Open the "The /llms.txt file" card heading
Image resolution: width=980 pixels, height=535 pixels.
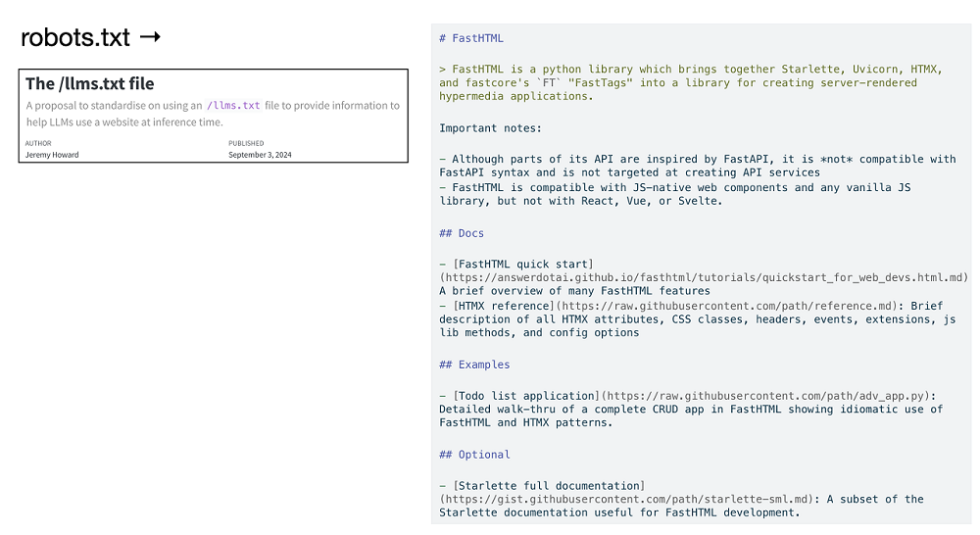90,84
